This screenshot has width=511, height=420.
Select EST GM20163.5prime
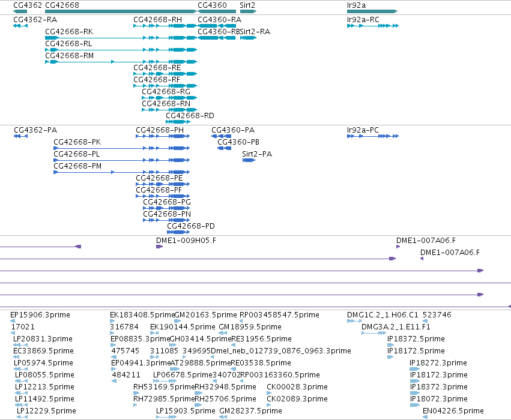(x=205, y=315)
